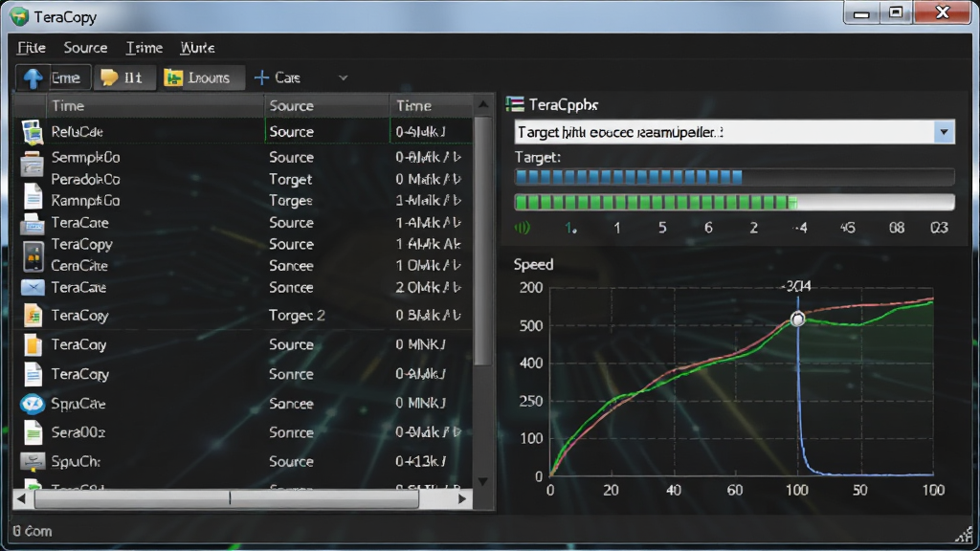980x551 pixels.
Task: Minimize the TeraCopy window
Action: coord(861,12)
